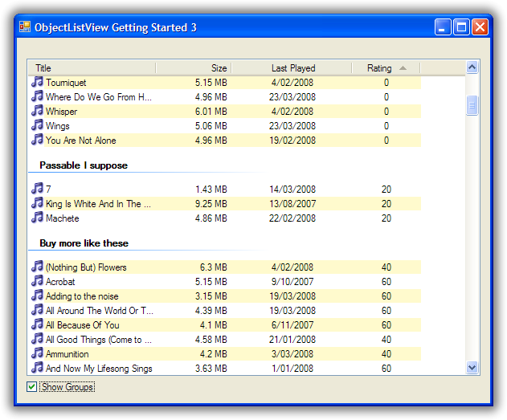Click the Last Played column header
The height and width of the screenshot is (420, 507).
tap(292, 68)
